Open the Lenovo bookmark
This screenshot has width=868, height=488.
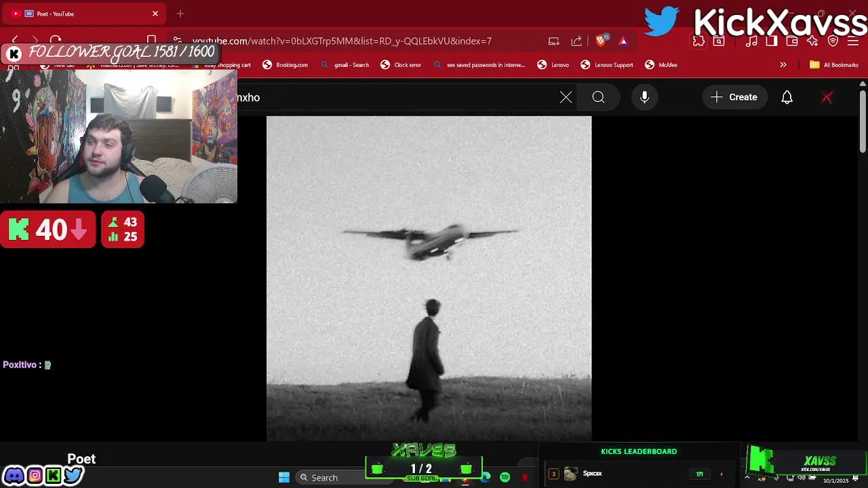(553, 65)
